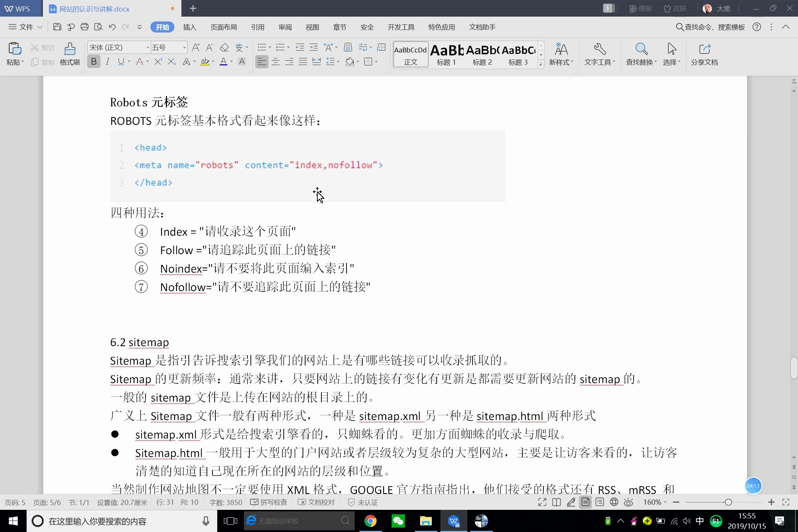Increase paragraph indent

(x=314, y=47)
